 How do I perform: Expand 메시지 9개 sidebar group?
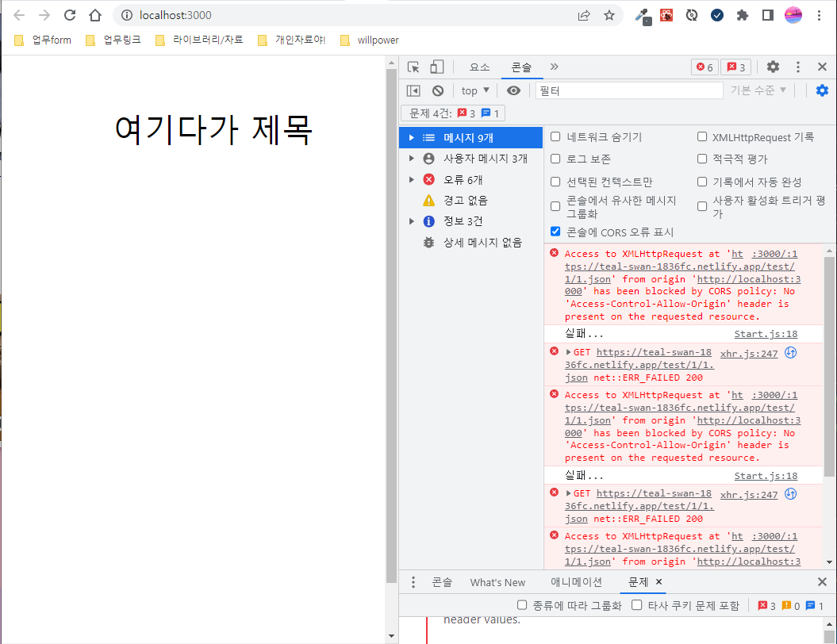[x=411, y=138]
